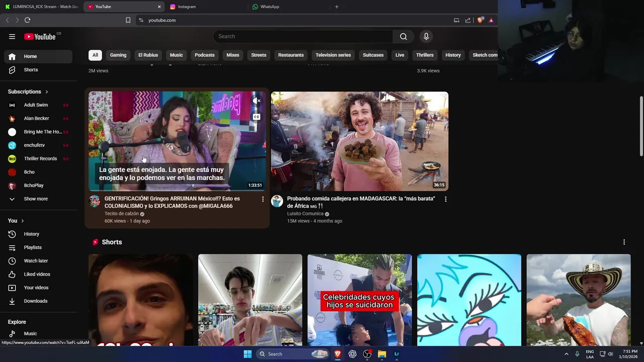Open File Explorer from the taskbar
This screenshot has width=644, height=362.
[382, 354]
